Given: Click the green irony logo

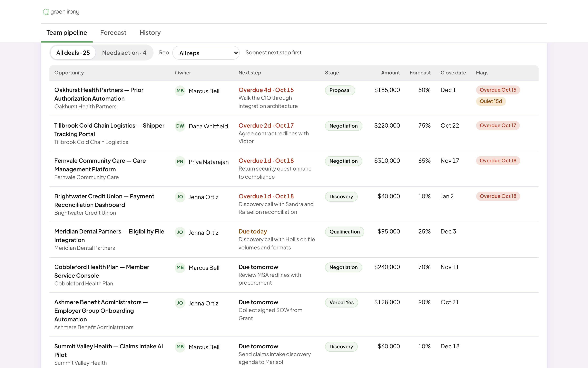Looking at the screenshot, I should (61, 12).
